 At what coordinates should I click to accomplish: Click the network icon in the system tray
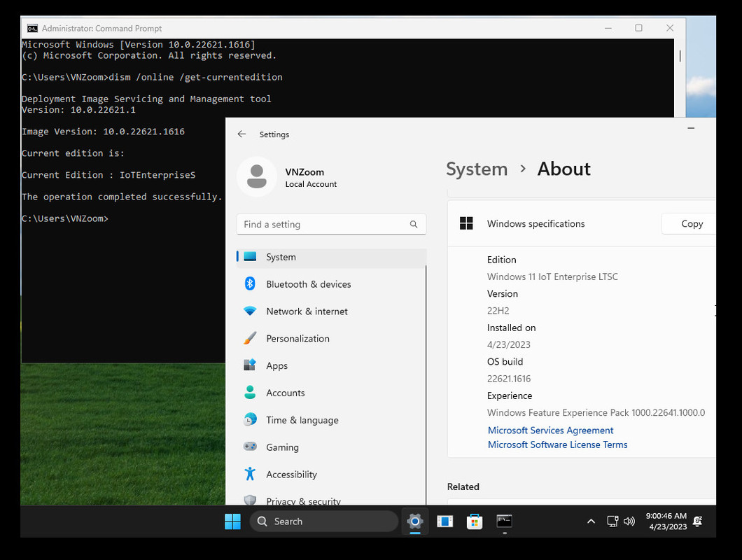coord(612,521)
